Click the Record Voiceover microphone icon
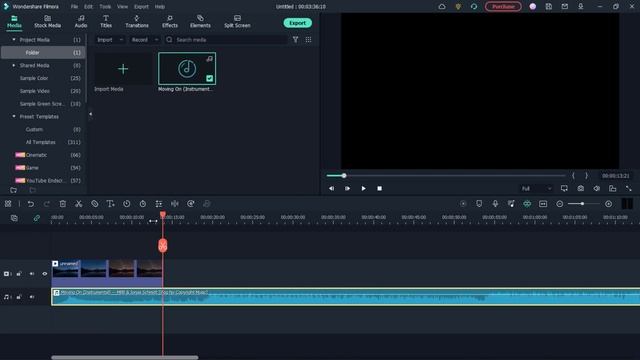 (x=495, y=204)
